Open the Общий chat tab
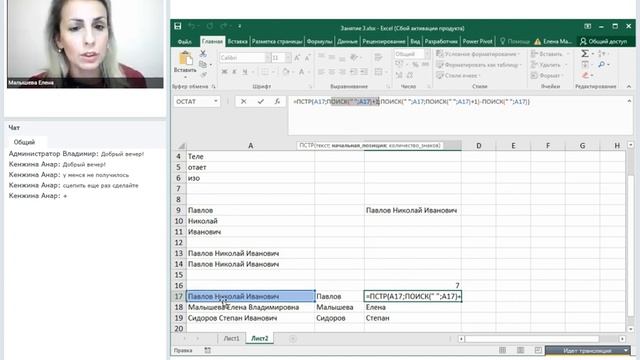The image size is (640, 360). click(x=24, y=142)
